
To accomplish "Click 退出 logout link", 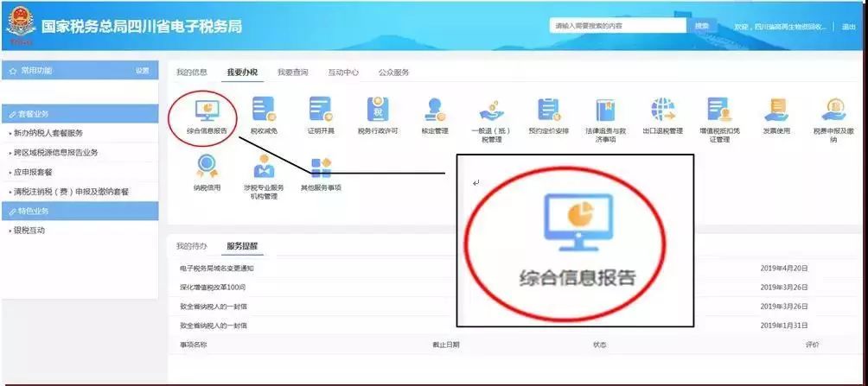I will [x=849, y=27].
